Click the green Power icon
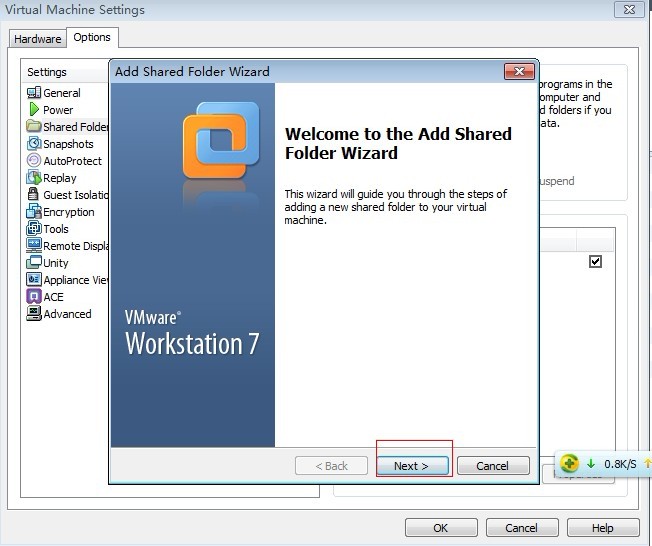The height and width of the screenshot is (546, 652). 34,110
